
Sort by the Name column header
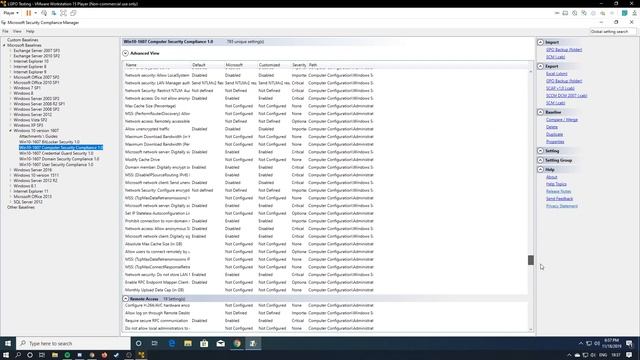pos(131,65)
